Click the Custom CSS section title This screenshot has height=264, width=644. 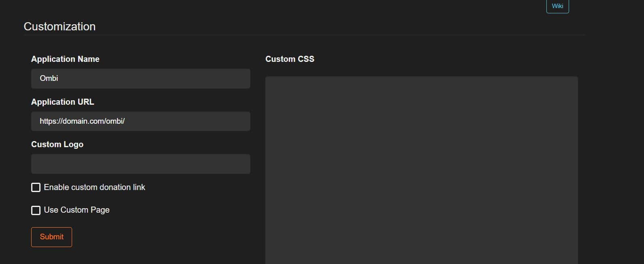click(290, 59)
